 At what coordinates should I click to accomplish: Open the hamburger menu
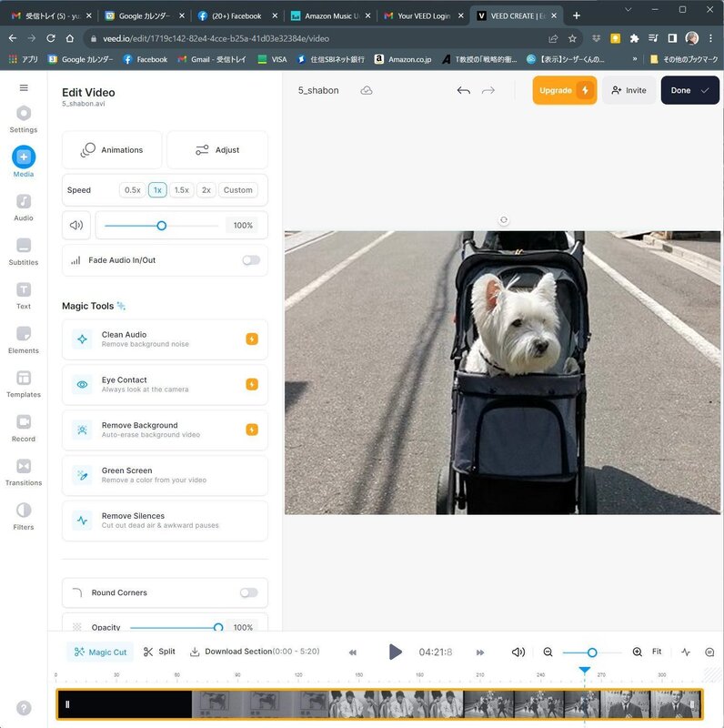(x=24, y=88)
